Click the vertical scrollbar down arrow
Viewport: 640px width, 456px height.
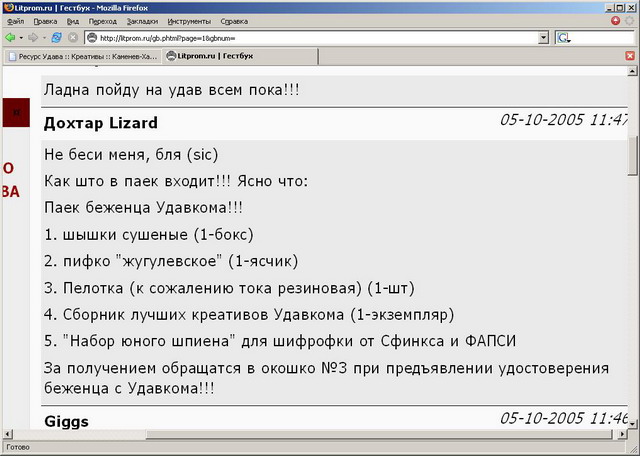point(632,423)
